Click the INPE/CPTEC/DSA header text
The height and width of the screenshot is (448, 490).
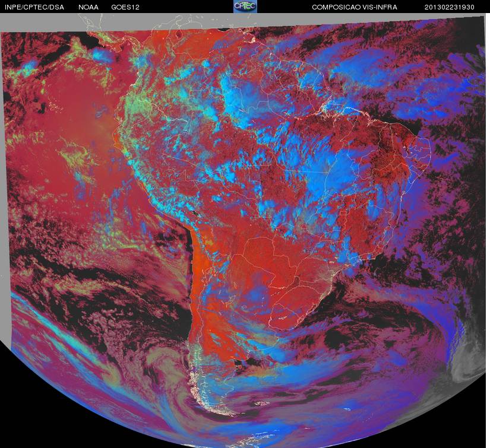34,7
